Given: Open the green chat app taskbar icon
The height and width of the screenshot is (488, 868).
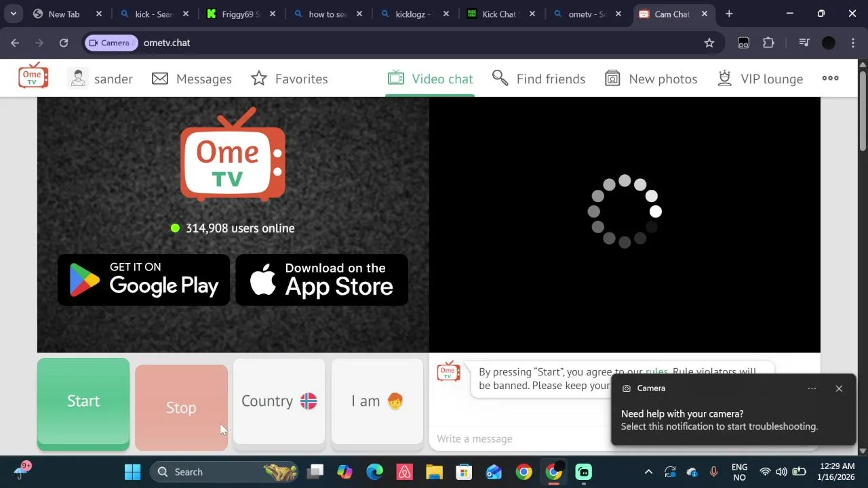Looking at the screenshot, I should tap(583, 472).
